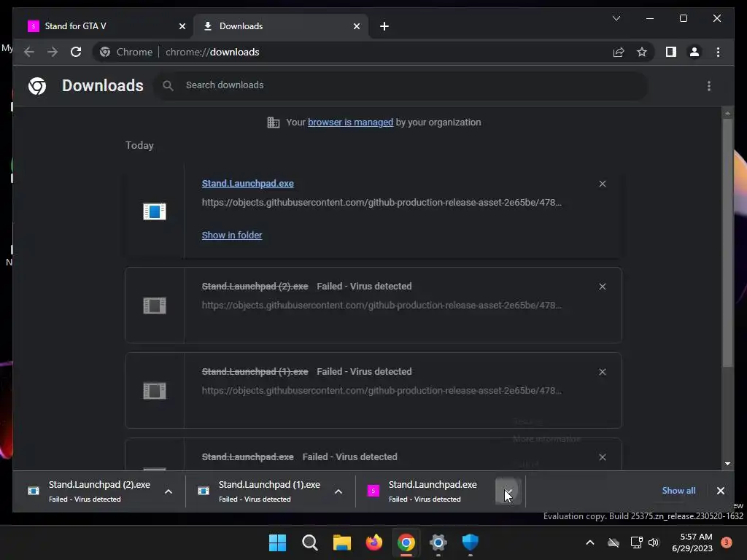
Task: Expand options for Stand.Launchpad (2).exe in shelf
Action: (169, 491)
